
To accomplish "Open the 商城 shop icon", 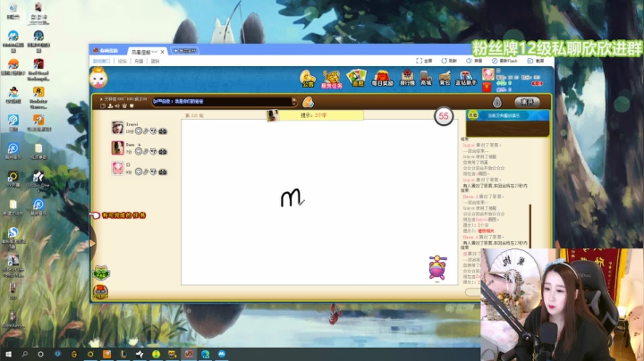I will (x=426, y=78).
